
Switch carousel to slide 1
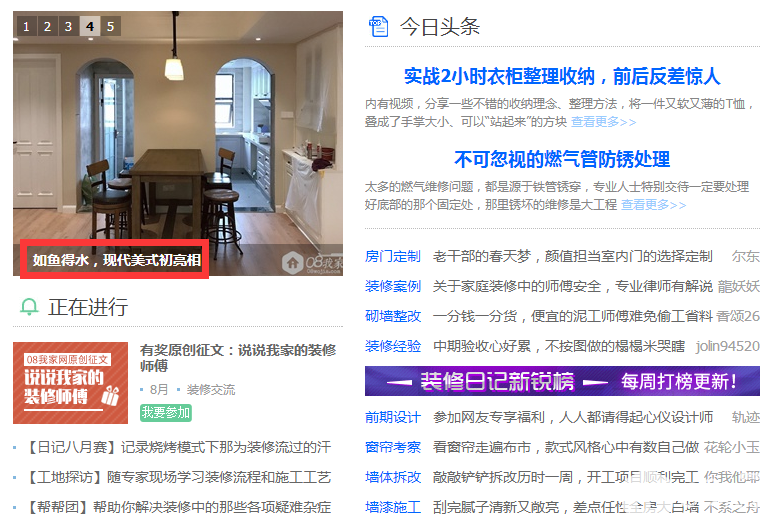(x=27, y=26)
